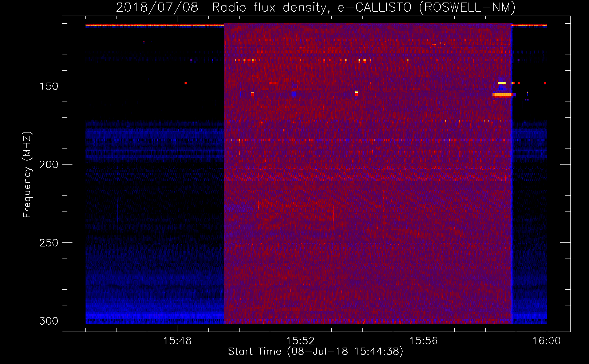This screenshot has height=364, width=589.
Task: Click the 'Frequency (MHZ)' axis label
Action: click(27, 175)
